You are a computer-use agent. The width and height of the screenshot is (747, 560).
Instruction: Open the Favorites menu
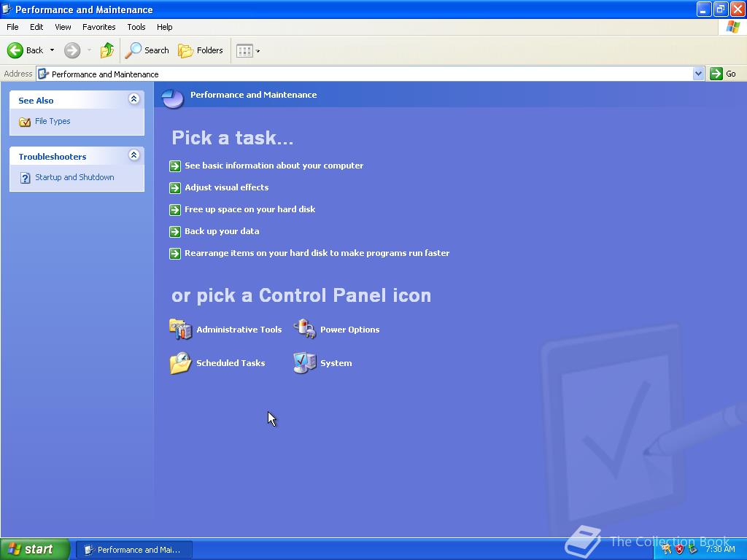(98, 27)
